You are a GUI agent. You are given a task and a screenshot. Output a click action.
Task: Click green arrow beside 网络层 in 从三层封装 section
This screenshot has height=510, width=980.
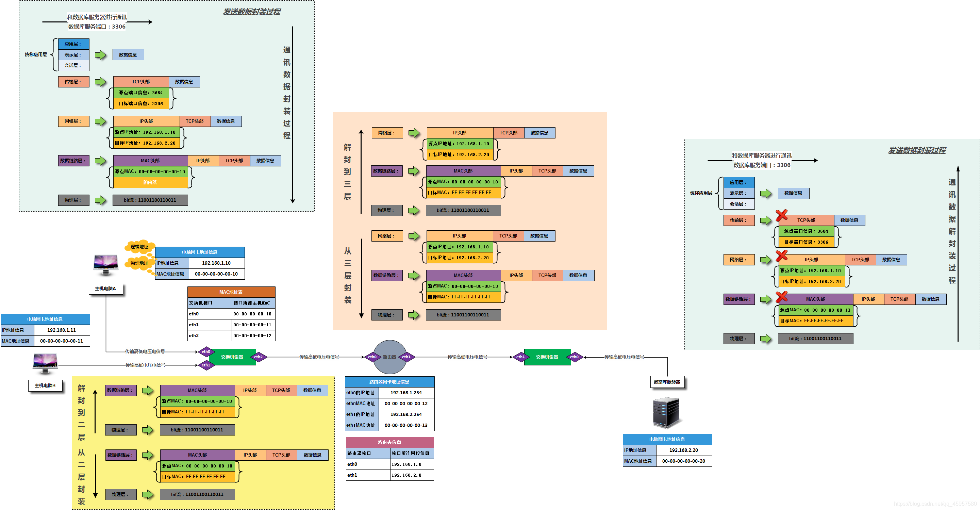pos(414,236)
